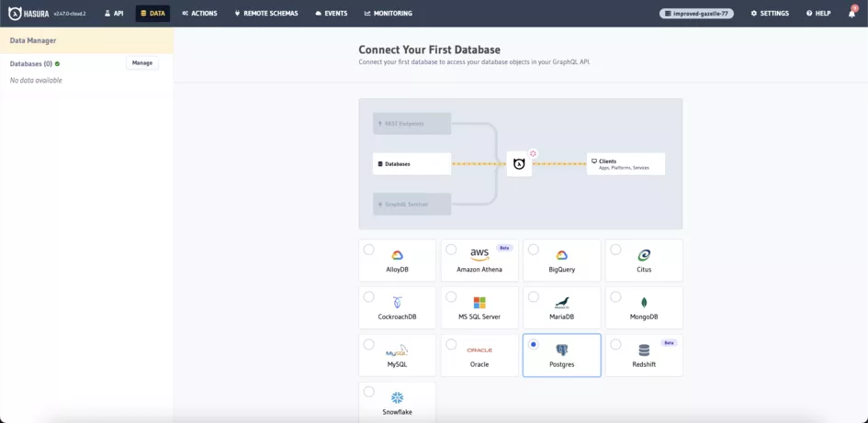Select the CockroachDB radio button
The image size is (868, 423).
[x=368, y=297]
